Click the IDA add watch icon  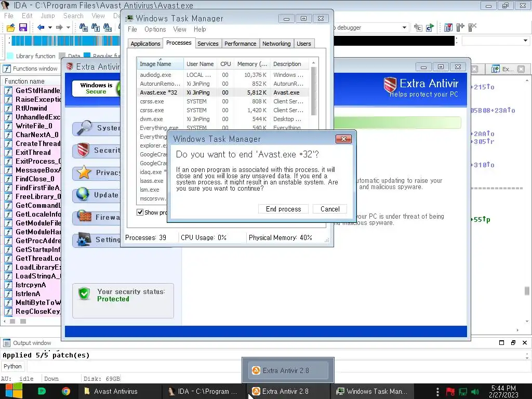click(460, 28)
